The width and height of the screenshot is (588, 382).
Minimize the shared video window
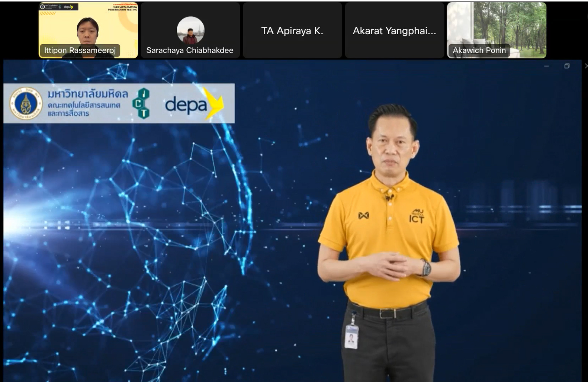pos(546,66)
